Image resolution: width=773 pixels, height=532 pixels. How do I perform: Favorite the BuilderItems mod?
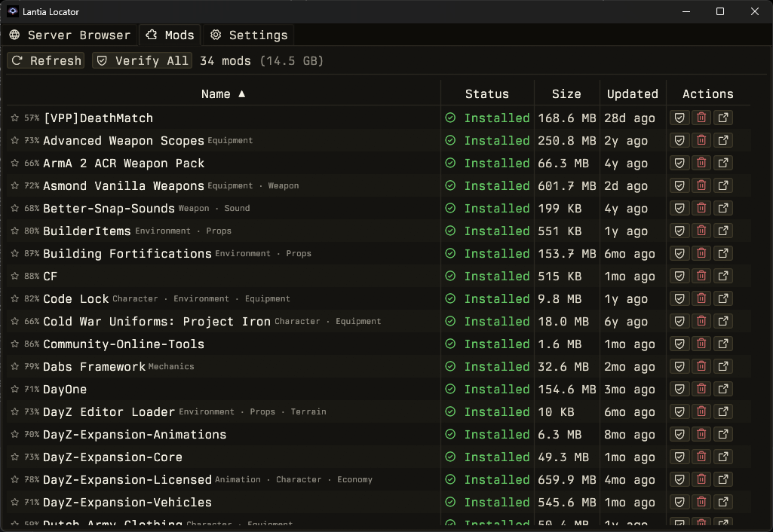pyautogui.click(x=14, y=231)
